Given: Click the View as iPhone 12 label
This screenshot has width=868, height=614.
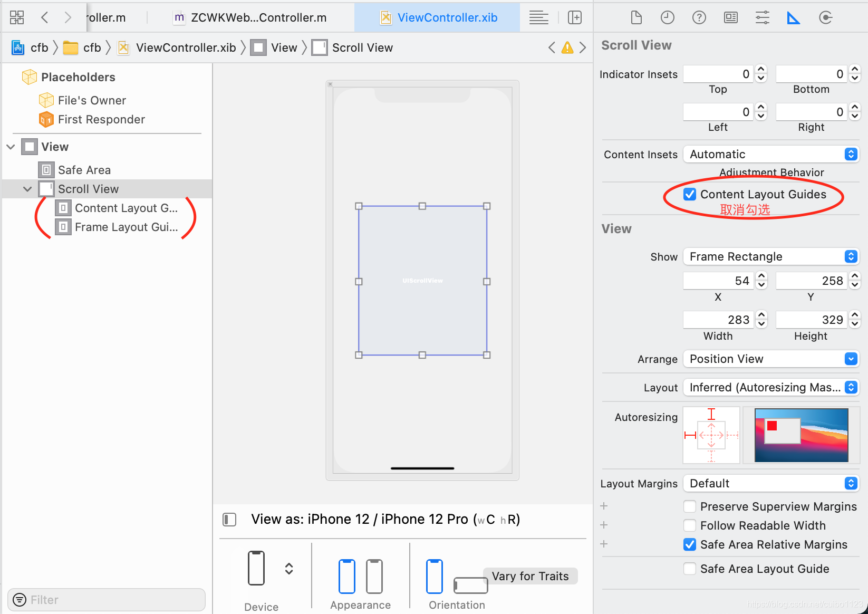Looking at the screenshot, I should 385,520.
